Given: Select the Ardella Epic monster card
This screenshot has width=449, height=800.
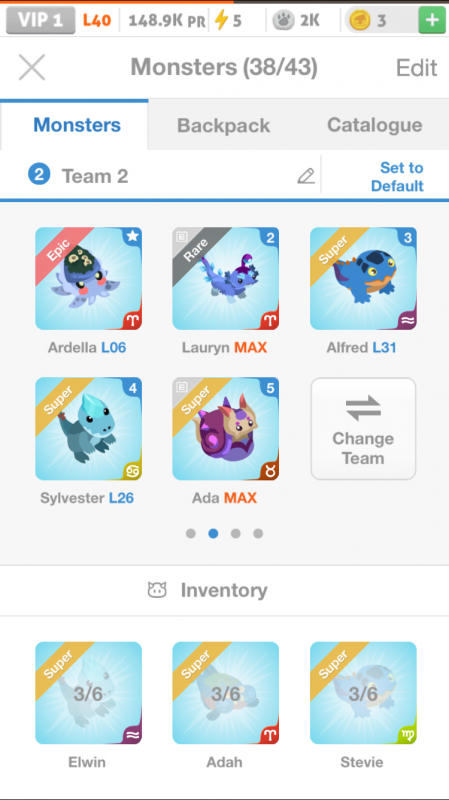Looking at the screenshot, I should coord(88,279).
